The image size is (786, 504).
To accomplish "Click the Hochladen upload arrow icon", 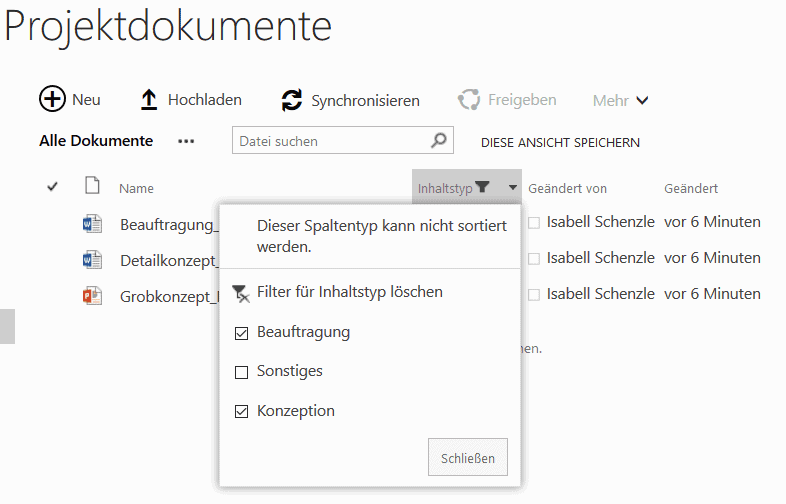I will (149, 99).
